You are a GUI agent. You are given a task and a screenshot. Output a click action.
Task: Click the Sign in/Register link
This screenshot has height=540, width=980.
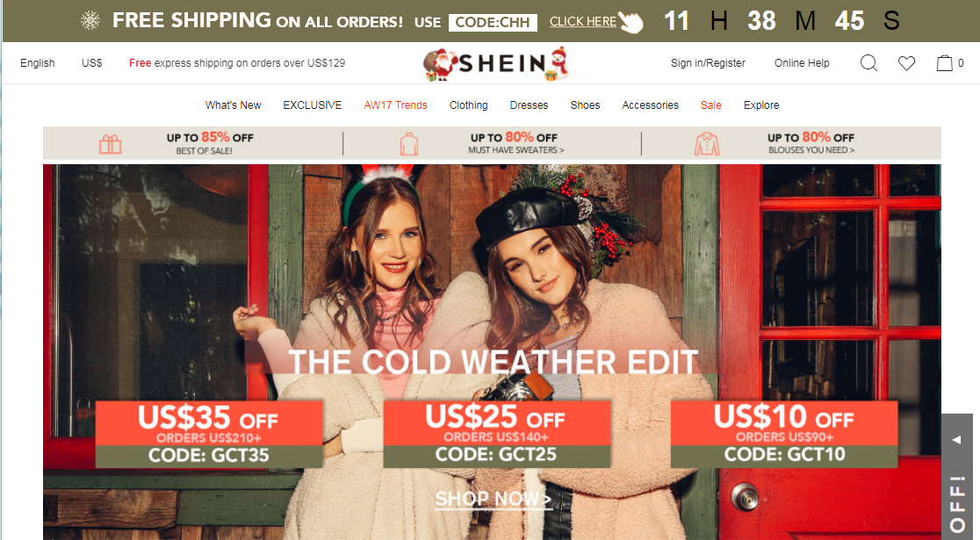pos(708,63)
